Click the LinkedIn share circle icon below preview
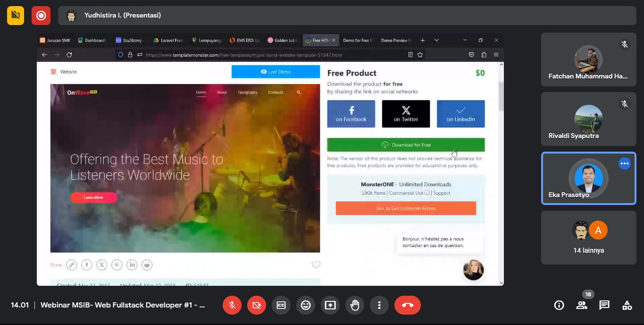Viewport: 644px width, 325px height. pos(132,265)
